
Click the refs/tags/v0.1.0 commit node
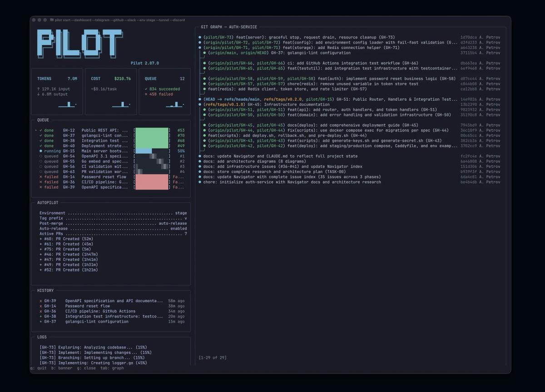[200, 104]
